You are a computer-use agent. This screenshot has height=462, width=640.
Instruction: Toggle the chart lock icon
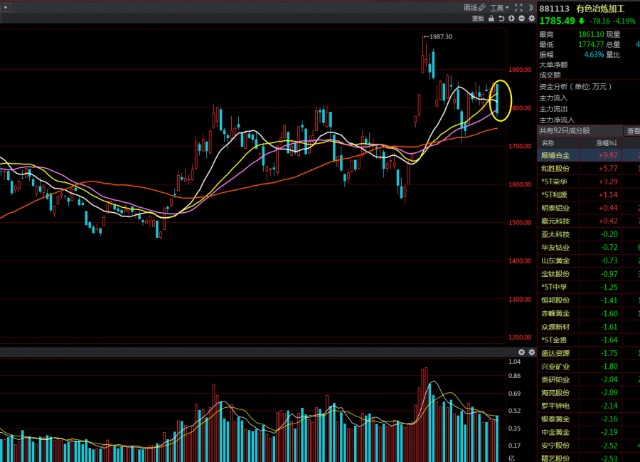coord(492,18)
